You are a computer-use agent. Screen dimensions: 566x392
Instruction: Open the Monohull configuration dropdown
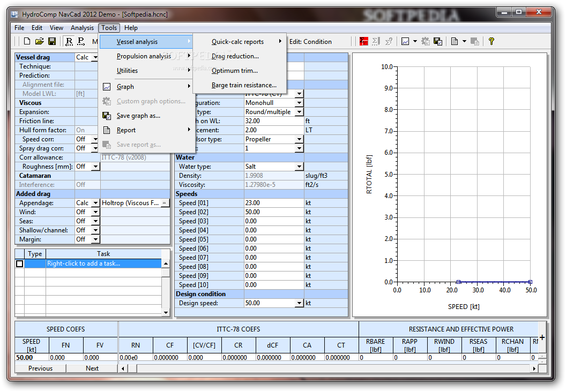point(299,103)
